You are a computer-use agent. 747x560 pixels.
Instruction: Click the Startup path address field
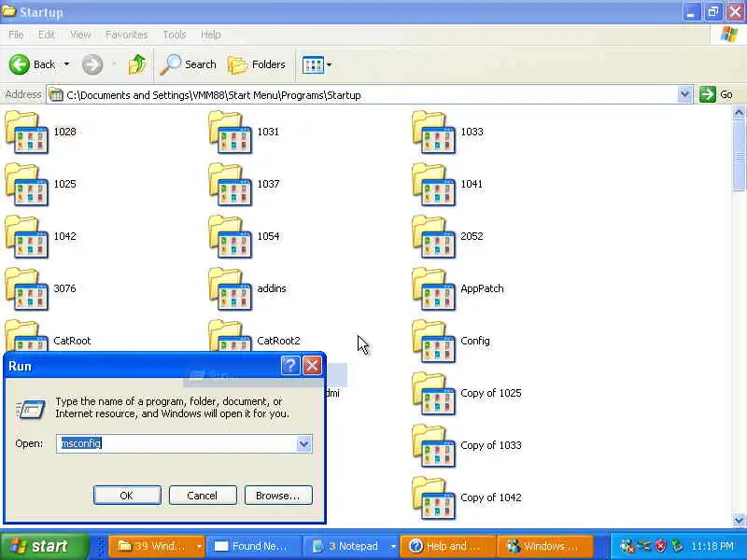pyautogui.click(x=362, y=95)
